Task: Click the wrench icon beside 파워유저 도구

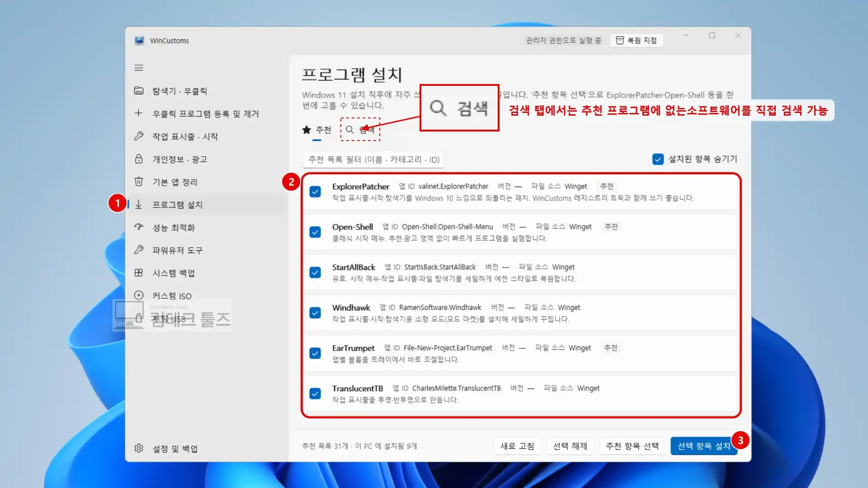Action: 139,250
